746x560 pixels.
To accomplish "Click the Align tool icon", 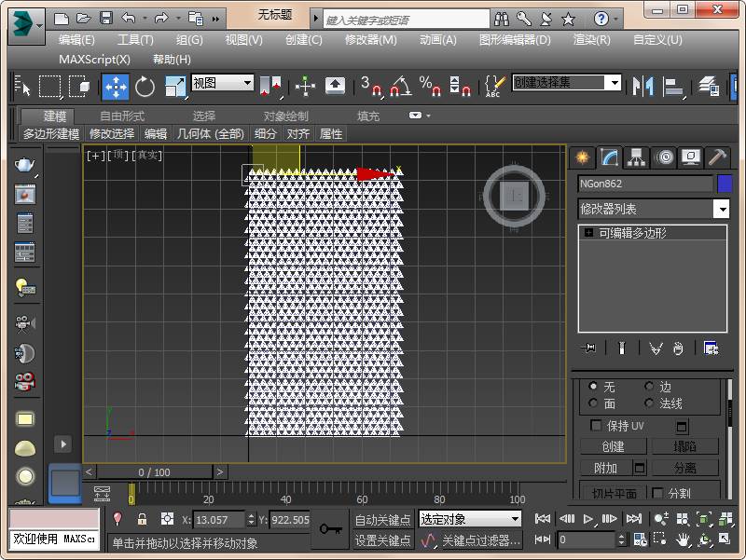I will (x=673, y=87).
